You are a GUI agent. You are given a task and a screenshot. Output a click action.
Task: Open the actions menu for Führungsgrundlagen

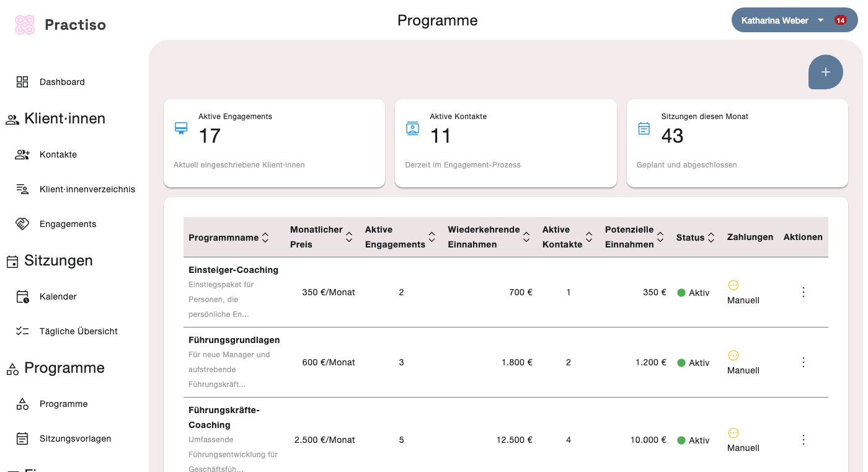click(x=803, y=362)
